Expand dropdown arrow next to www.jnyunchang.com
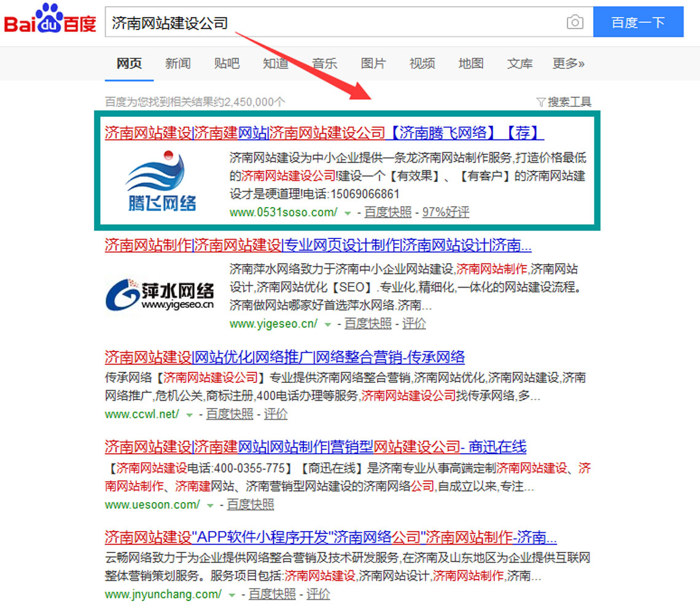The height and width of the screenshot is (609, 700). coord(231,595)
